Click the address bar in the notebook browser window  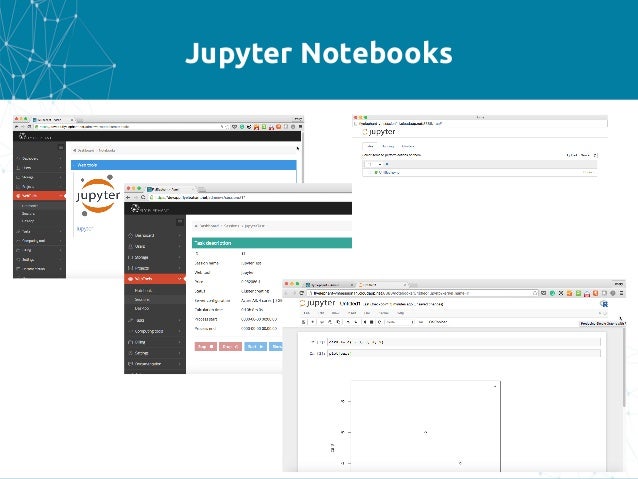[x=422, y=293]
